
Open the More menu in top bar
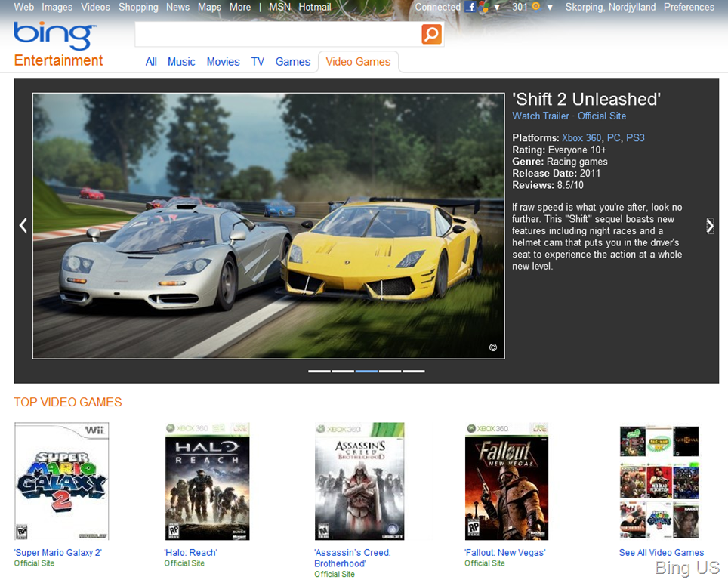coord(240,7)
